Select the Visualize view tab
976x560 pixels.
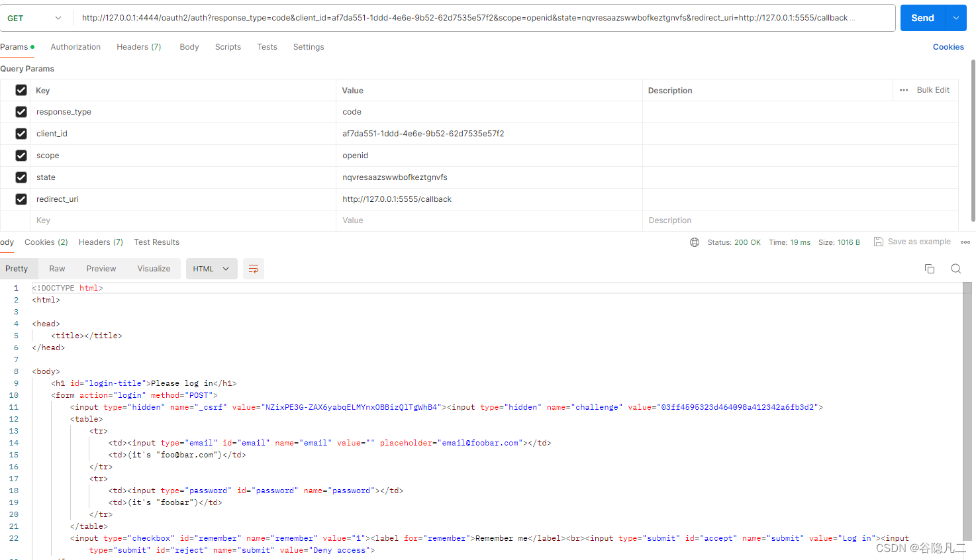coord(154,269)
